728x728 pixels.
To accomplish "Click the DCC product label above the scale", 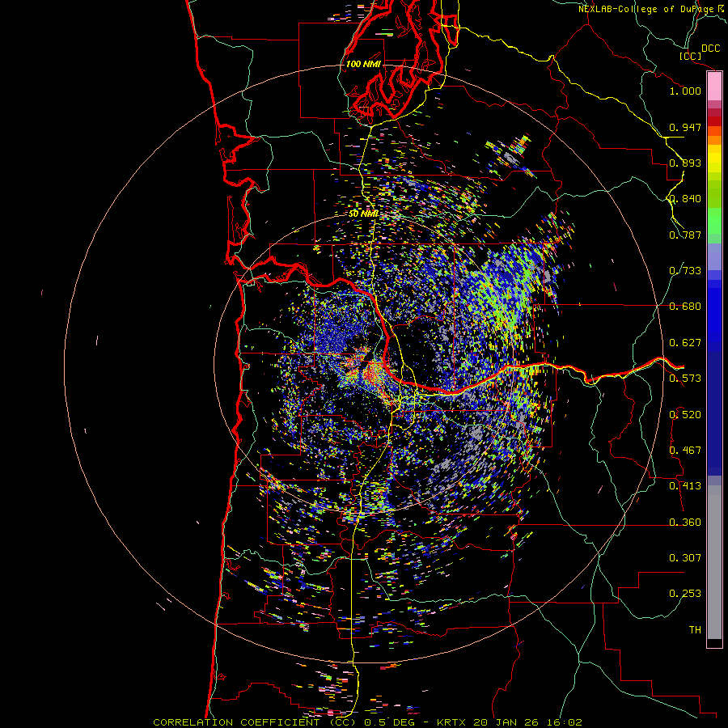I will coord(710,49).
